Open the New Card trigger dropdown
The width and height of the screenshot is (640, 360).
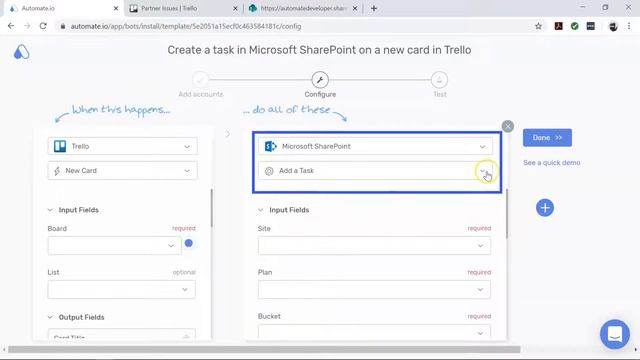click(x=122, y=171)
